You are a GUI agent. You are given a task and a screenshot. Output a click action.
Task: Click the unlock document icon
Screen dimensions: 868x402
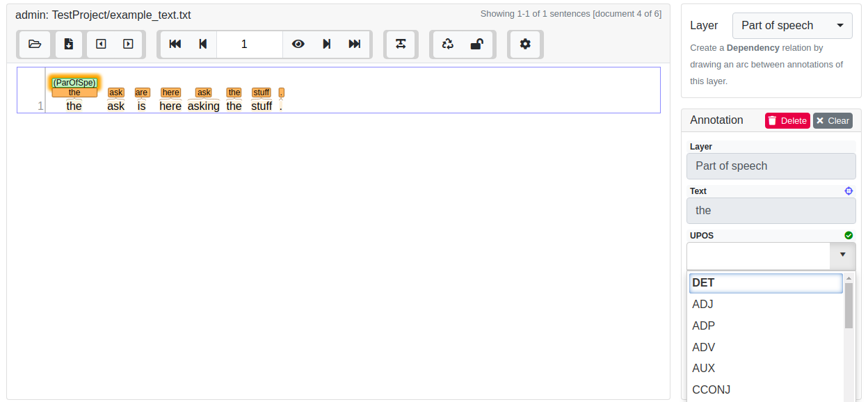click(x=476, y=45)
